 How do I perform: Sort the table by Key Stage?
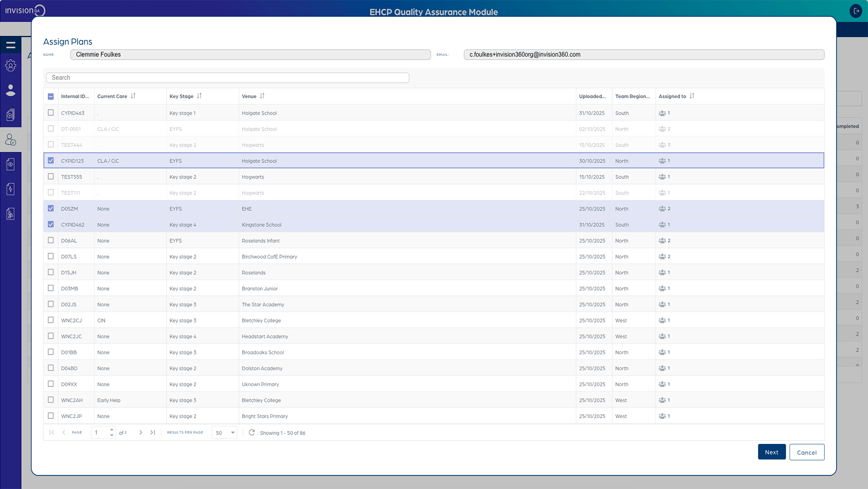[x=199, y=96]
